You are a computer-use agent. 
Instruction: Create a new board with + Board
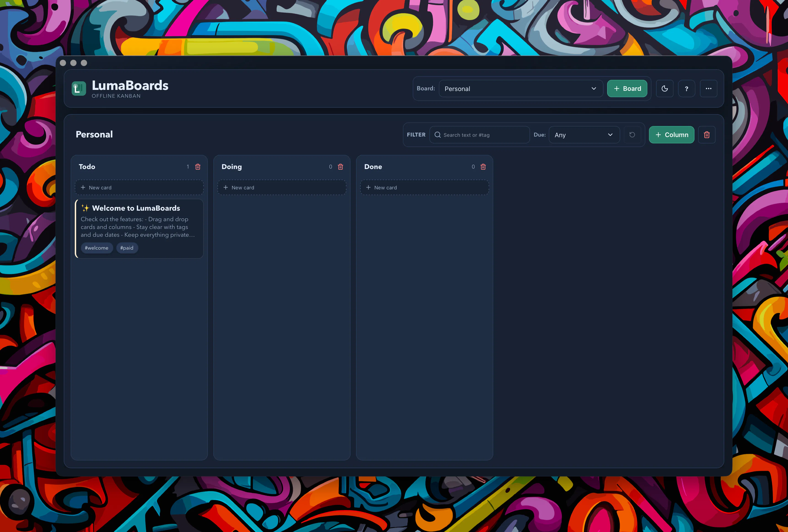click(627, 89)
